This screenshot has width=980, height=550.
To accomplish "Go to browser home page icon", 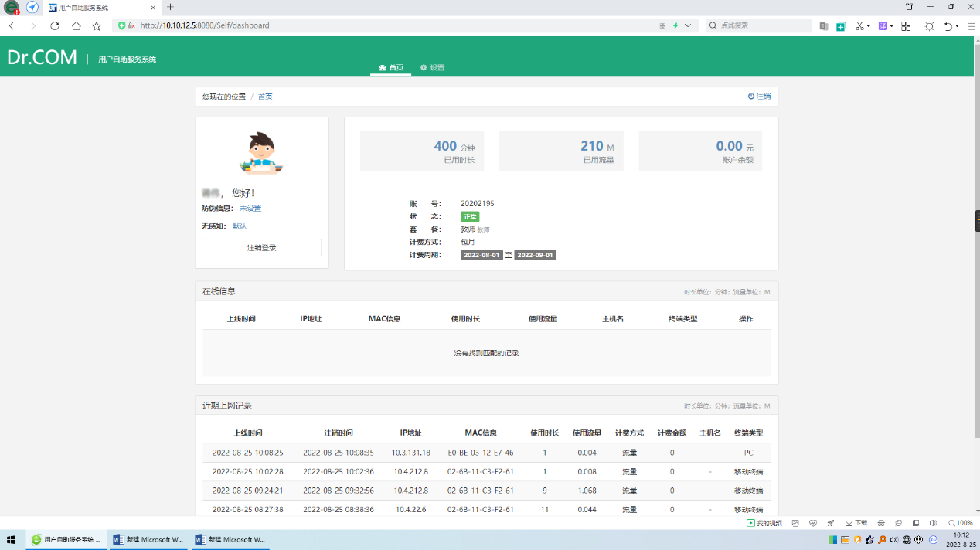I will click(76, 25).
